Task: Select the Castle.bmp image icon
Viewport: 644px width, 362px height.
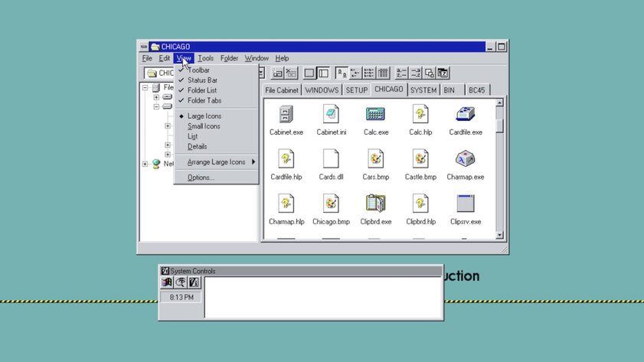Action: coord(420,159)
